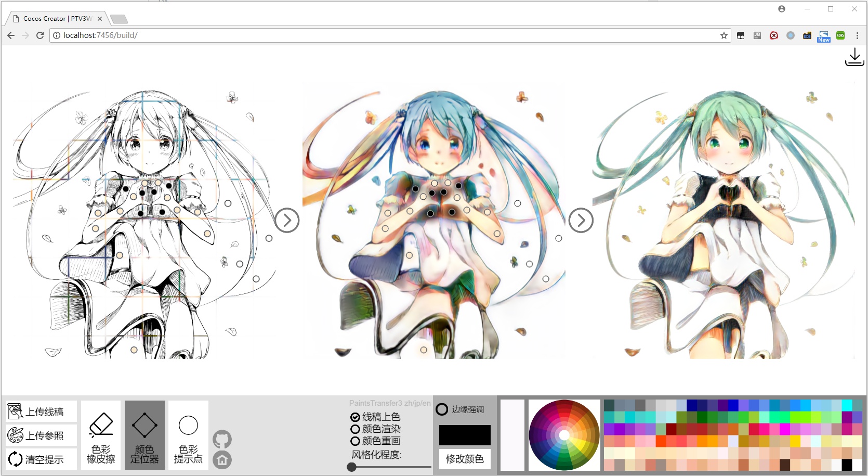Click the extension icon labeled New
Viewport: 868px width, 476px height.
(824, 36)
